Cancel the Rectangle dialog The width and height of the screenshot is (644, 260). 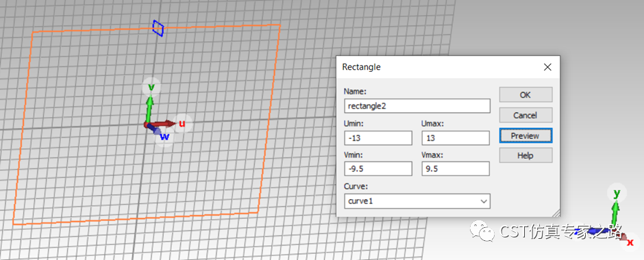(x=525, y=115)
